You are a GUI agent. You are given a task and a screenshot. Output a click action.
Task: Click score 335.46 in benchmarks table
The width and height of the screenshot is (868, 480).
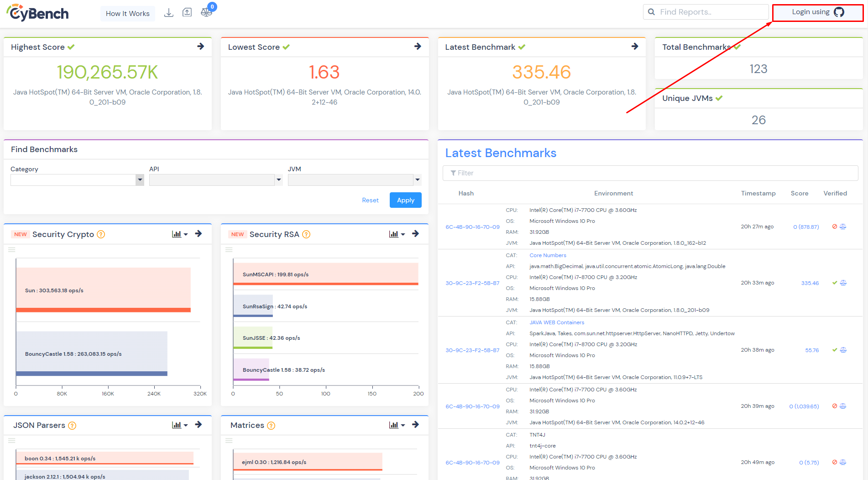point(810,283)
